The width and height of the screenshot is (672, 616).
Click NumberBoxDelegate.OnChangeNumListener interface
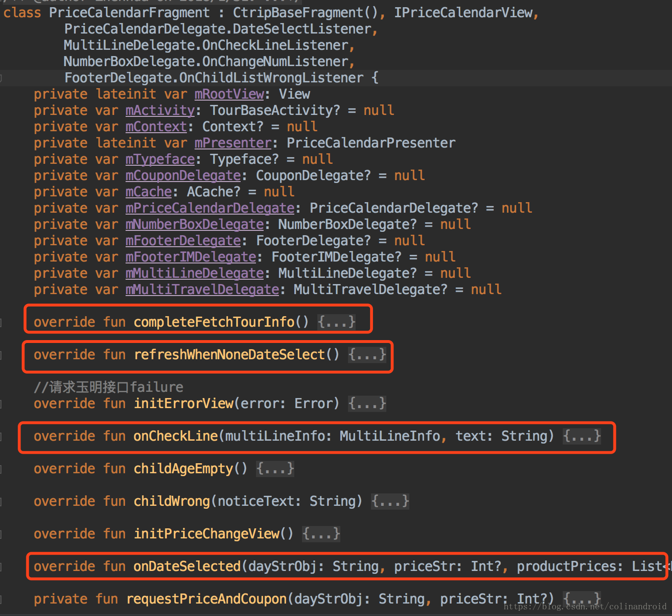tap(206, 61)
